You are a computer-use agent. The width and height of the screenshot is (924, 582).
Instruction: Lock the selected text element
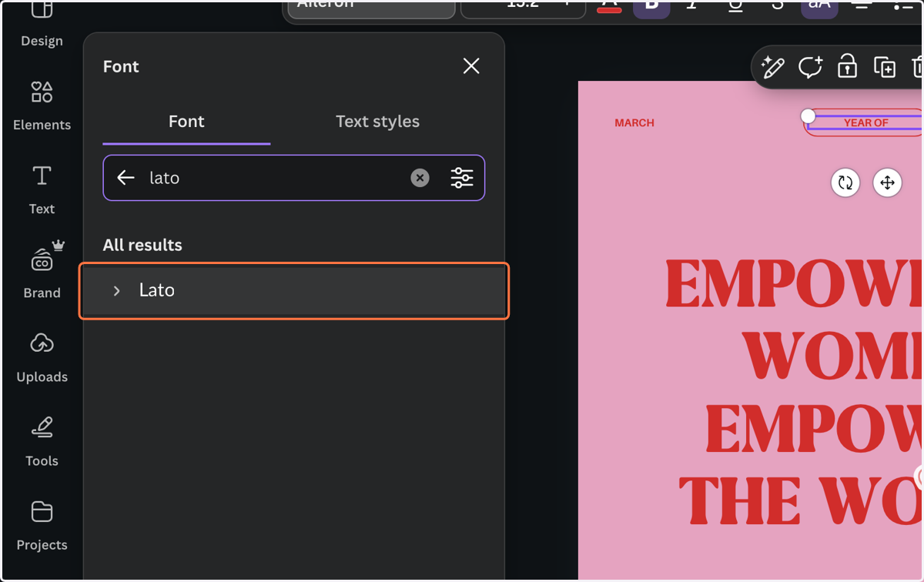[847, 67]
